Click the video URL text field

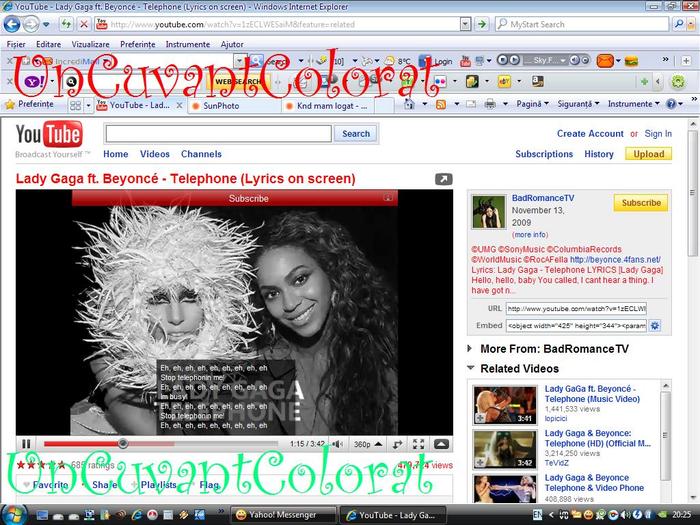tap(576, 308)
